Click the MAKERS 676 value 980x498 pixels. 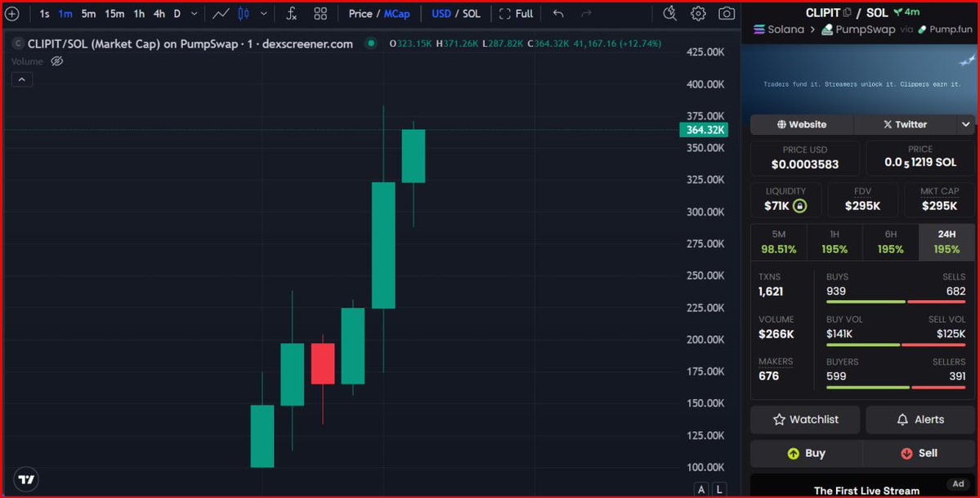769,376
